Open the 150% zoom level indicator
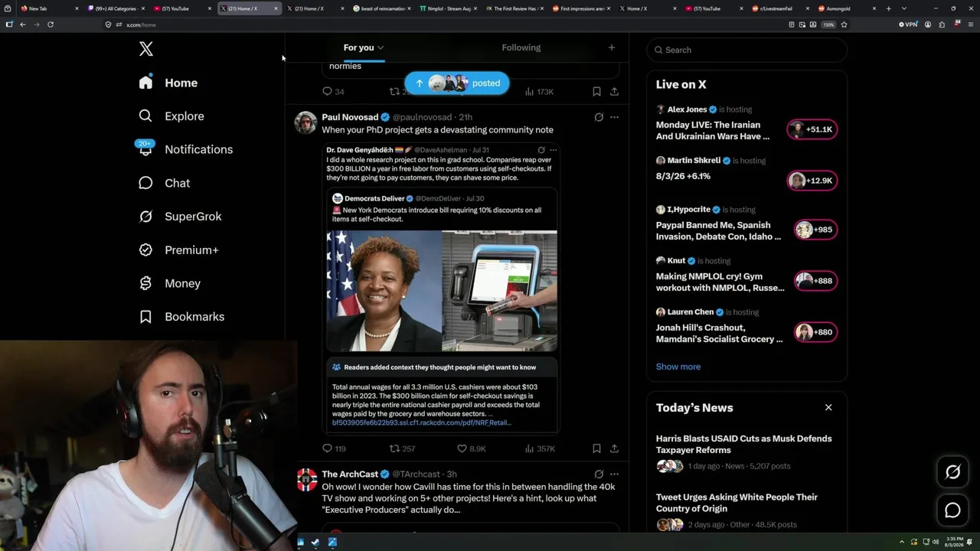Screen dimensions: 980x551 tap(828, 24)
